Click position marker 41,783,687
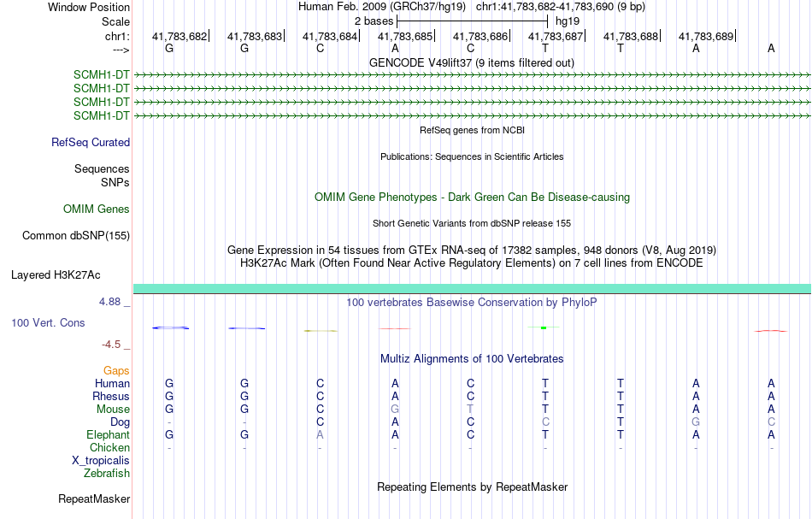The height and width of the screenshot is (519, 812). click(556, 36)
